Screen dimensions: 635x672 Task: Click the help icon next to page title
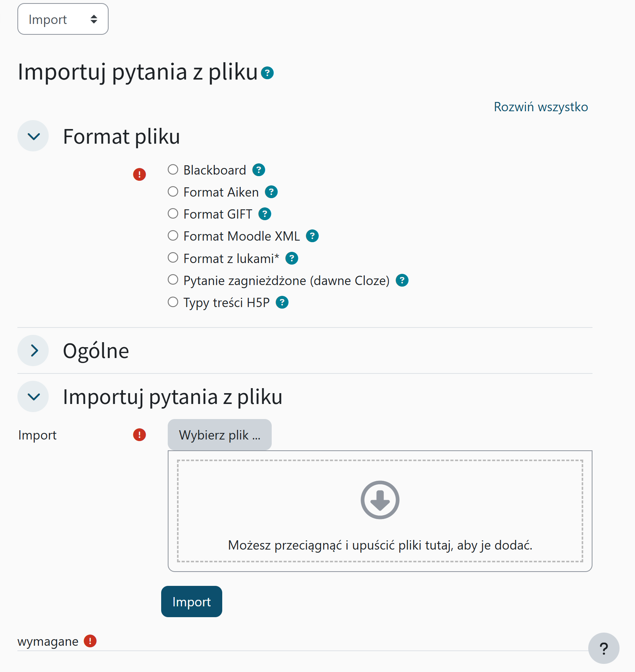268,72
